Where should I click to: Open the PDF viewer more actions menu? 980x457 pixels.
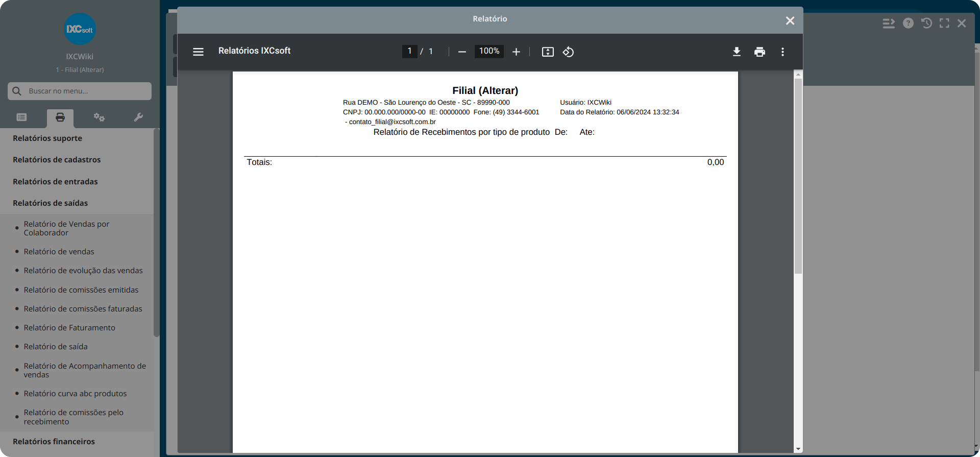pyautogui.click(x=782, y=52)
